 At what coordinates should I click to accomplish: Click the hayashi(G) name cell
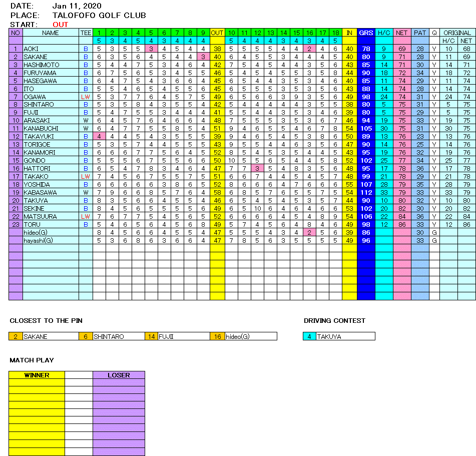(x=50, y=240)
